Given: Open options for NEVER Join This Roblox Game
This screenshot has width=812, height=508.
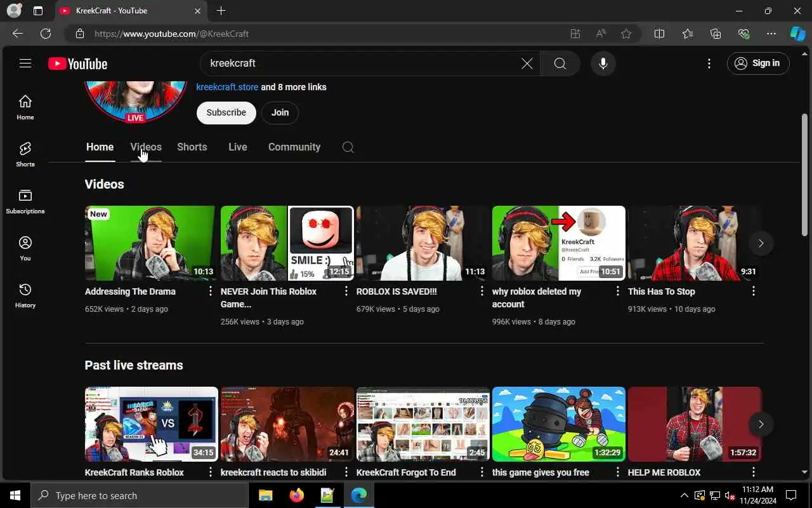Looking at the screenshot, I should click(346, 291).
